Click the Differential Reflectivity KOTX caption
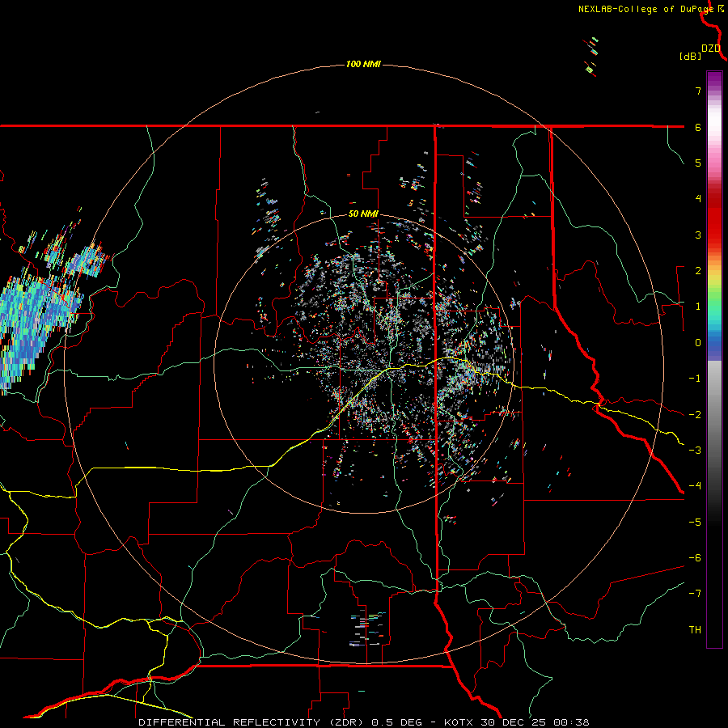This screenshot has height=728, width=728. click(x=364, y=722)
